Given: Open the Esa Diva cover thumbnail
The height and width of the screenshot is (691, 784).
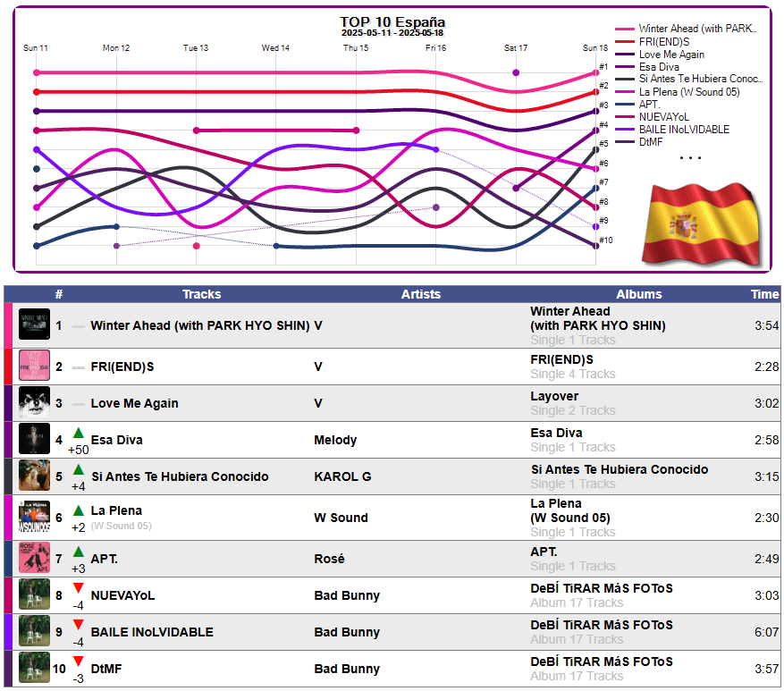Looking at the screenshot, I should coord(34,439).
